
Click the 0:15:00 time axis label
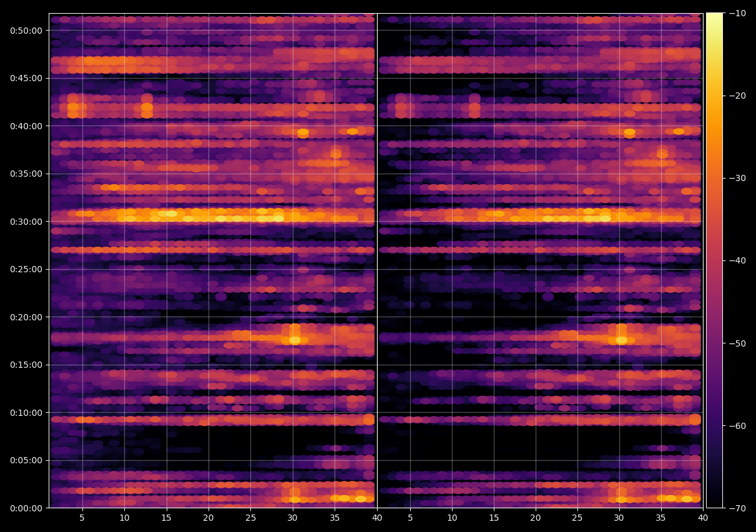click(26, 365)
